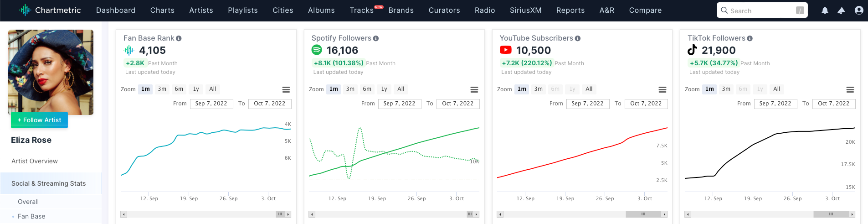
Task: Open SiriusXM in navigation
Action: (x=526, y=10)
